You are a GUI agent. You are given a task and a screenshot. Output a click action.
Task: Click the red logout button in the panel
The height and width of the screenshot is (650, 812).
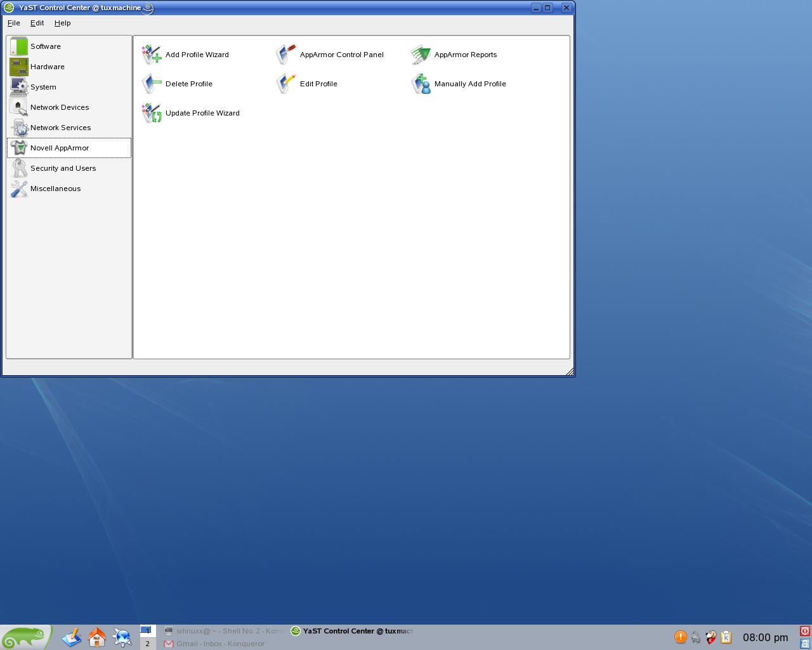pos(805,631)
